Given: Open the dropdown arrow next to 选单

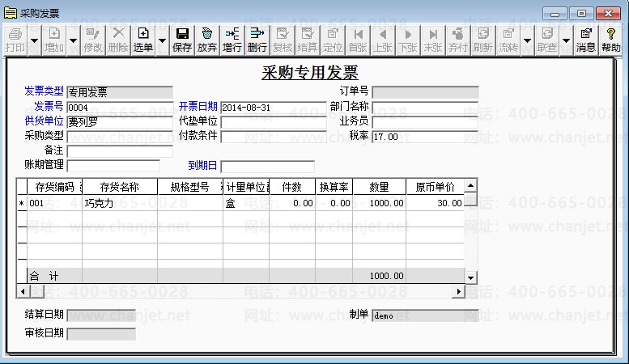Looking at the screenshot, I should coord(162,40).
